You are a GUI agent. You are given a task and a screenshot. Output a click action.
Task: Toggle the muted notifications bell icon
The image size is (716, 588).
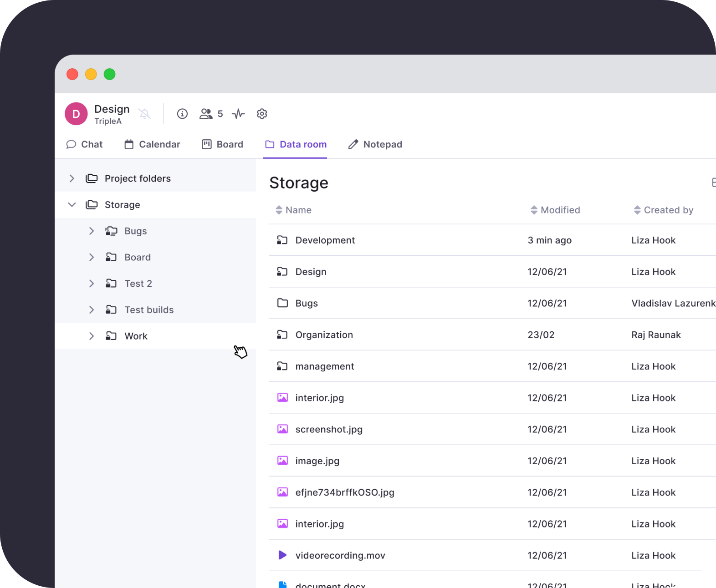[145, 114]
